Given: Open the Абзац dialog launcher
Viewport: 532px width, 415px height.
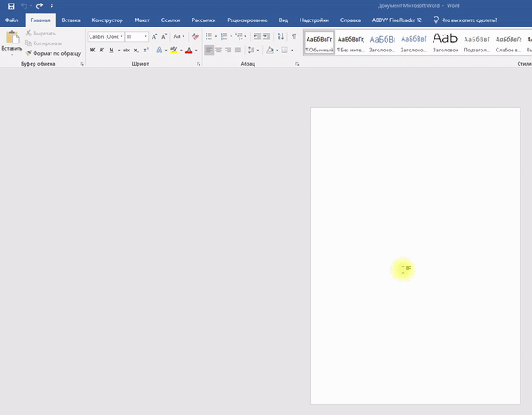Looking at the screenshot, I should click(297, 64).
